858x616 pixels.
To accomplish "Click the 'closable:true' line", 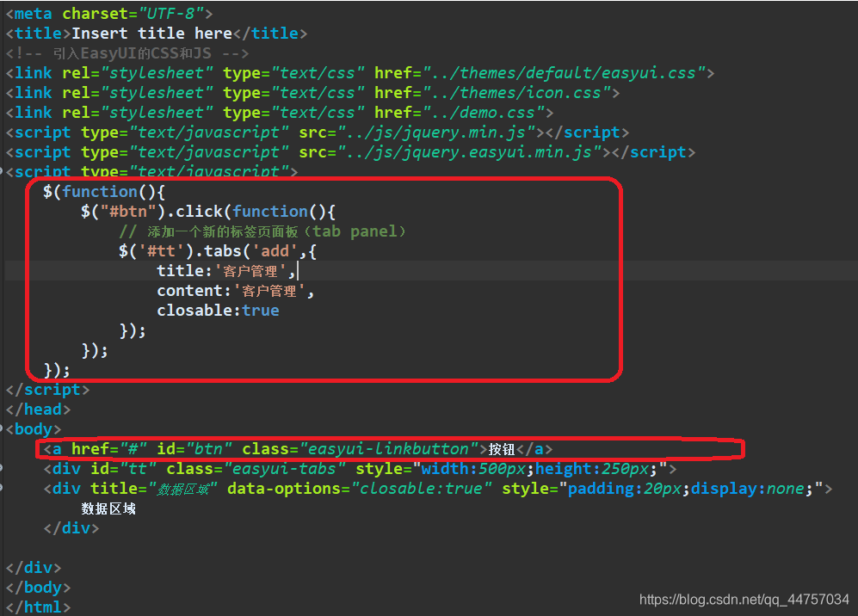I will (218, 311).
